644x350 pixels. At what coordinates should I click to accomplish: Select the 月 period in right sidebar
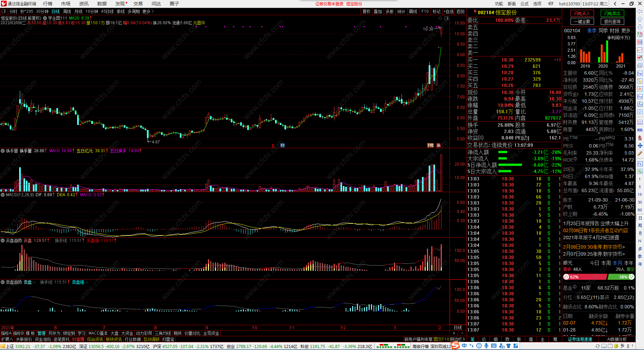(640, 233)
